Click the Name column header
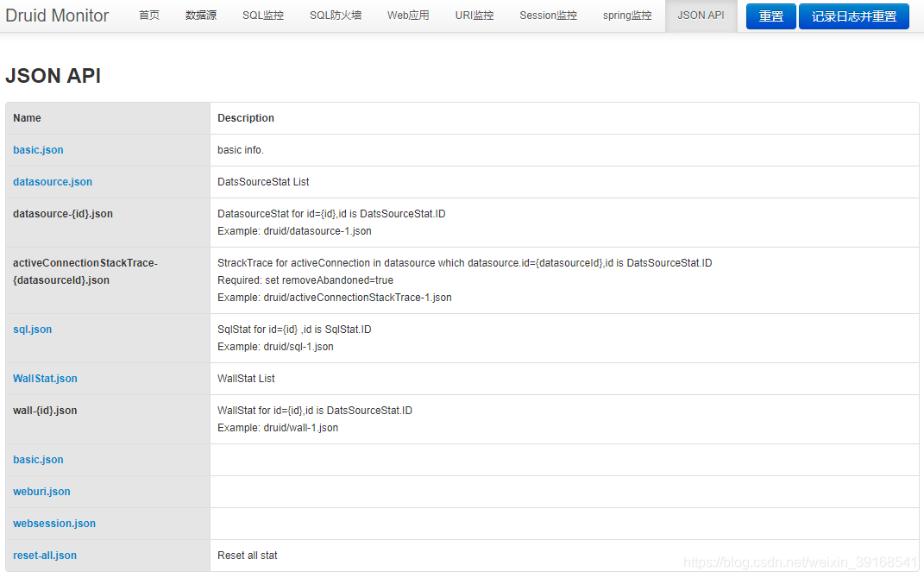Viewport: 924px width, 578px height. pos(108,118)
